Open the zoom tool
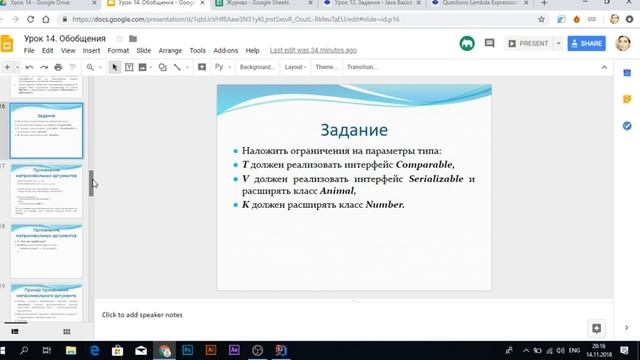 (x=90, y=67)
